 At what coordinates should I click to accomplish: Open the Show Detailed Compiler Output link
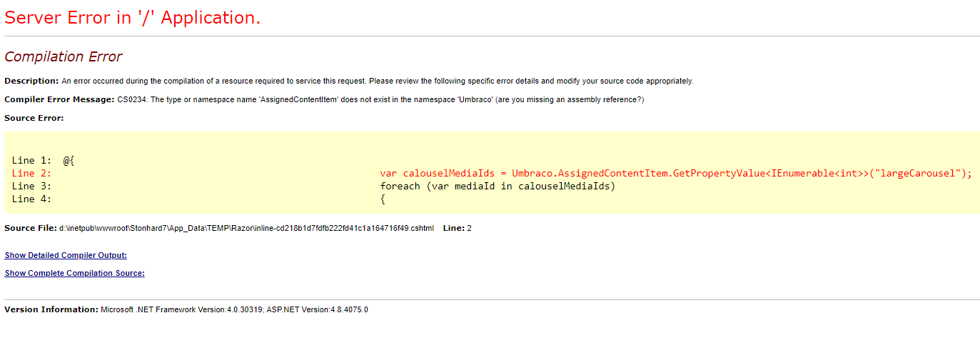pos(66,255)
